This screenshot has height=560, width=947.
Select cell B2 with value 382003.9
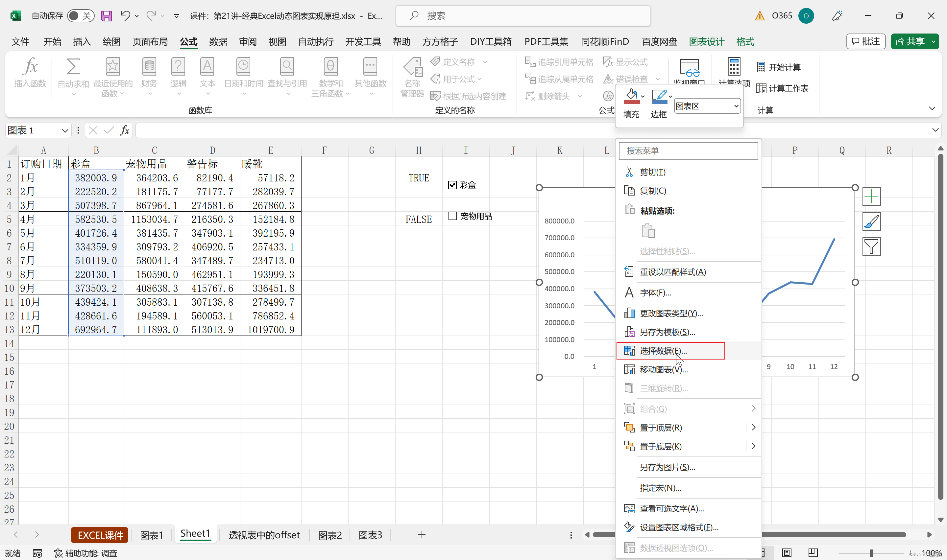coord(96,178)
